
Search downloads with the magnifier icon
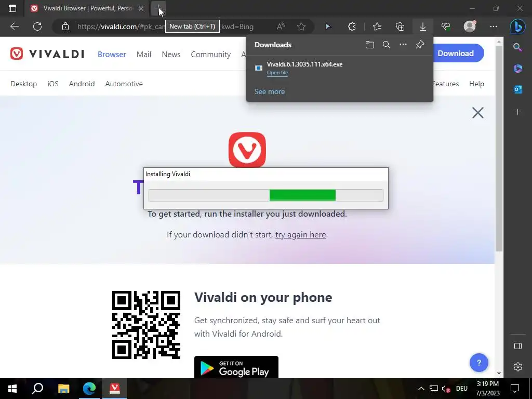(386, 45)
